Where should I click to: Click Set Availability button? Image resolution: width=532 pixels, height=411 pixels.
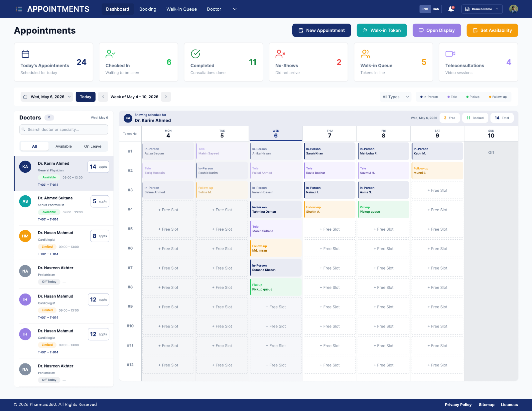pyautogui.click(x=492, y=30)
